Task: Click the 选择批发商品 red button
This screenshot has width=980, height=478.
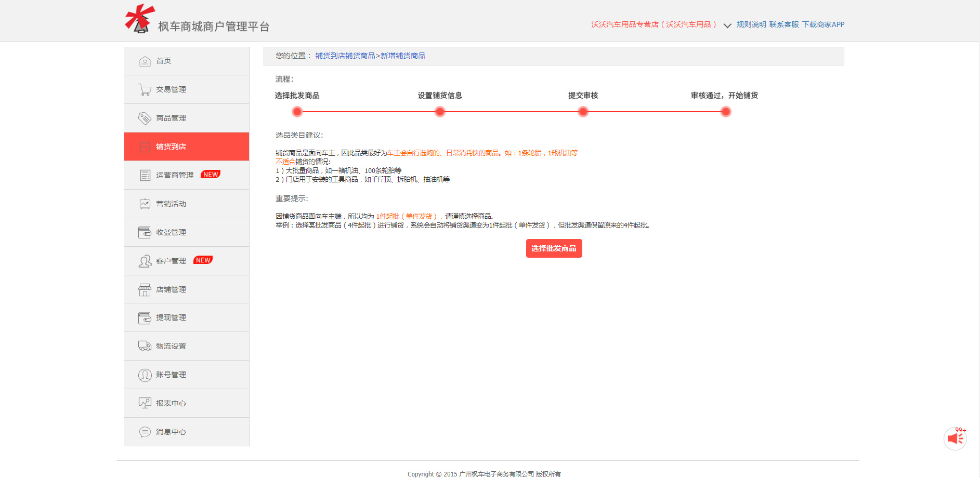Action: (x=554, y=248)
